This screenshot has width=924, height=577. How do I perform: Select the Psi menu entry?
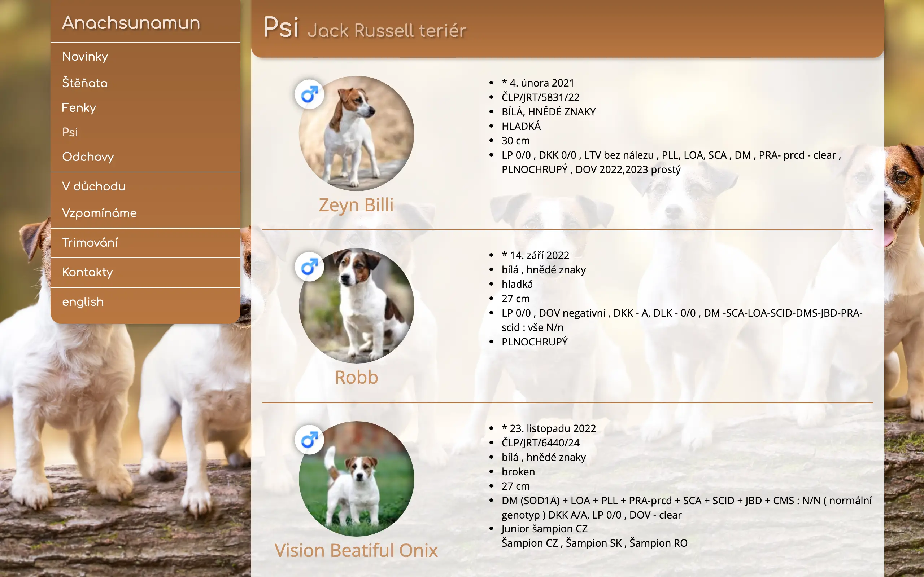(70, 132)
